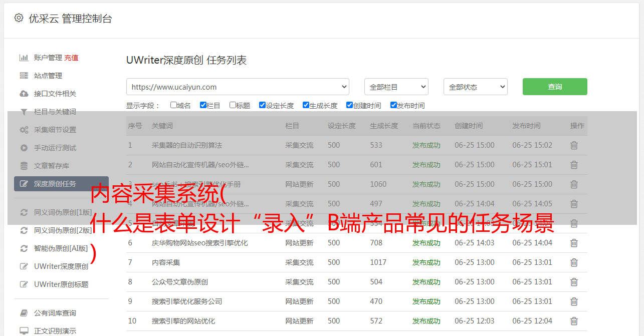The height and width of the screenshot is (336, 644).
Task: Expand the 全部栏目 dropdown
Action: click(x=396, y=87)
